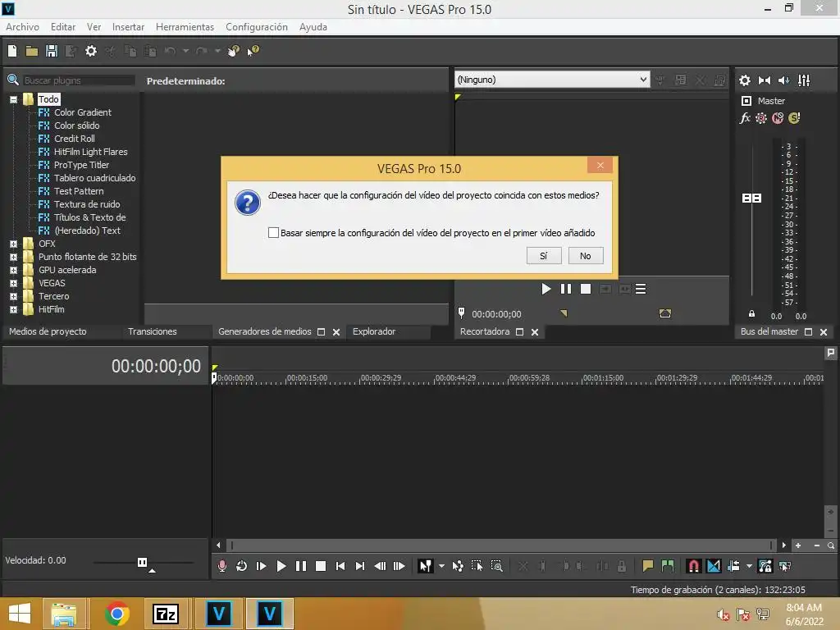The image size is (840, 630).
Task: Click the record microphone button
Action: tap(221, 566)
